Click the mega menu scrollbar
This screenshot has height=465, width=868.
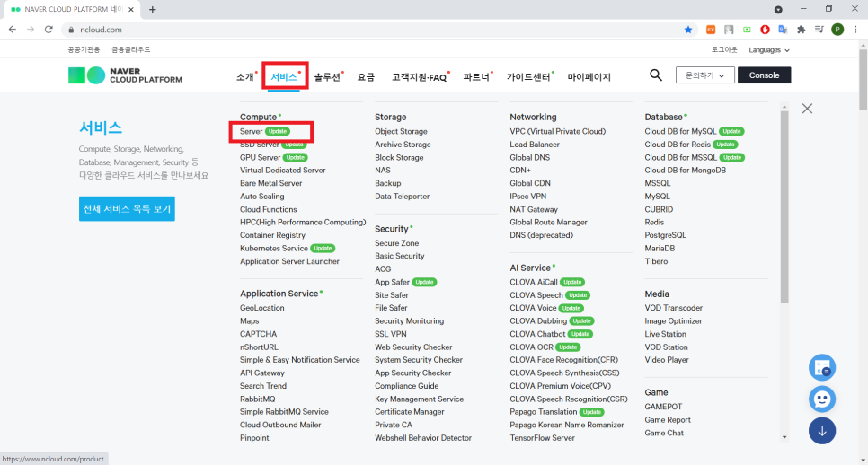pyautogui.click(x=784, y=207)
